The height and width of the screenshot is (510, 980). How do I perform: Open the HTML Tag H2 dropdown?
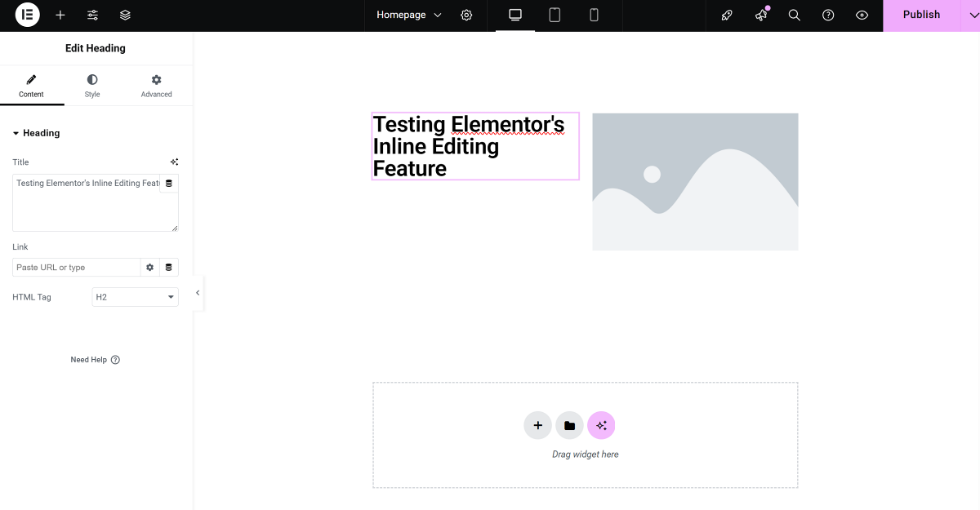coord(135,297)
